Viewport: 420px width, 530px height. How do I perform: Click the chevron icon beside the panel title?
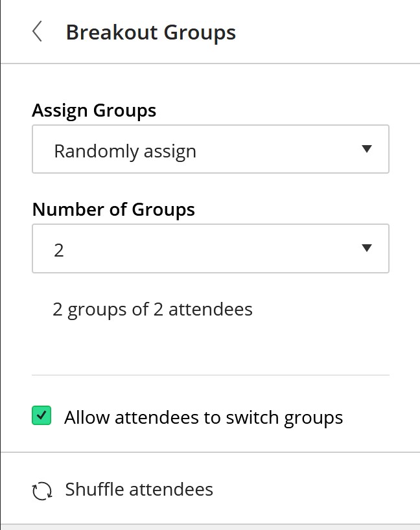37,31
